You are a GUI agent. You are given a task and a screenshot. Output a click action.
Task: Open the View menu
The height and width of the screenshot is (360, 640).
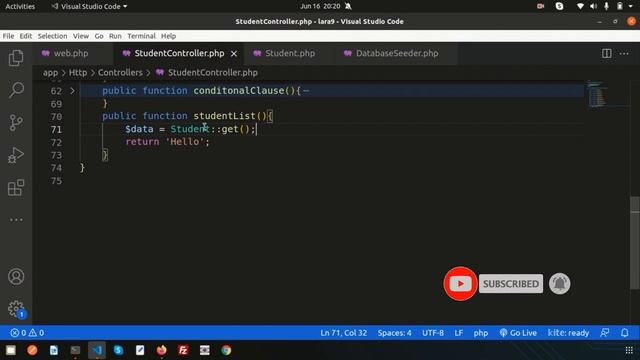pyautogui.click(x=80, y=36)
